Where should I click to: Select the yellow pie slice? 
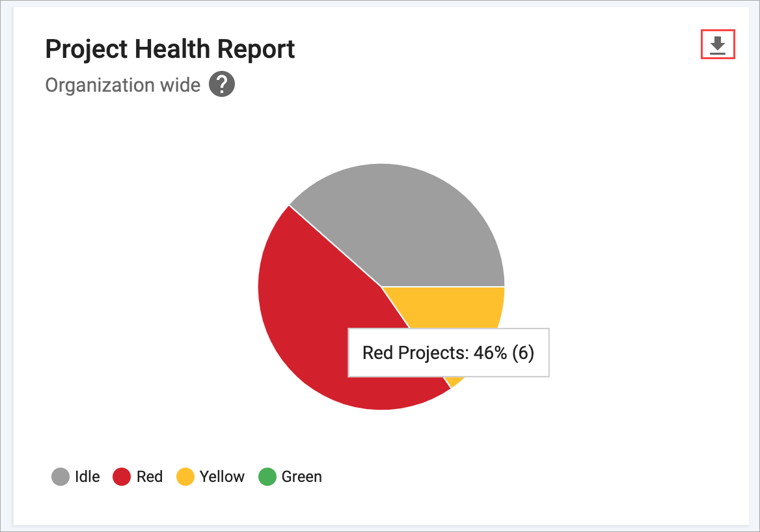[468, 309]
